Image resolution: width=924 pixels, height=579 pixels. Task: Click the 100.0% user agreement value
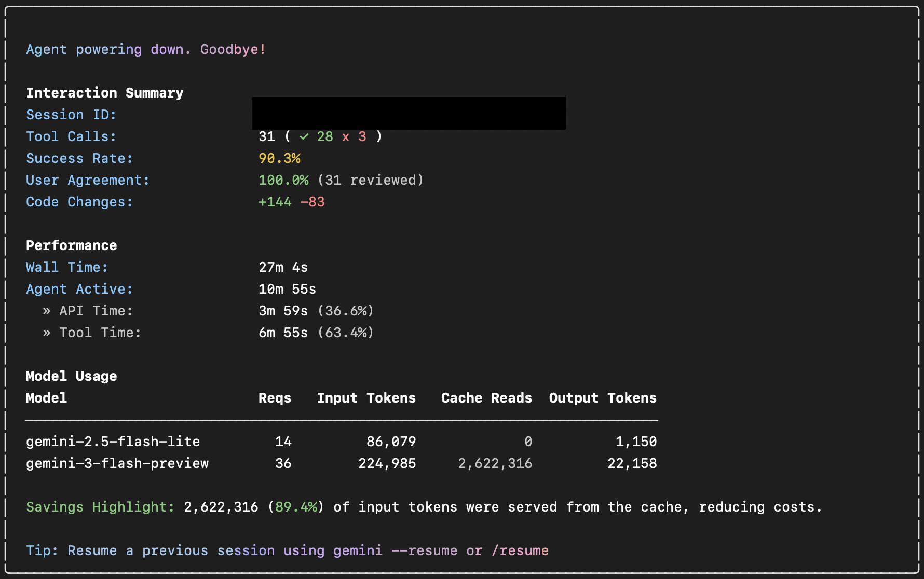(x=283, y=181)
